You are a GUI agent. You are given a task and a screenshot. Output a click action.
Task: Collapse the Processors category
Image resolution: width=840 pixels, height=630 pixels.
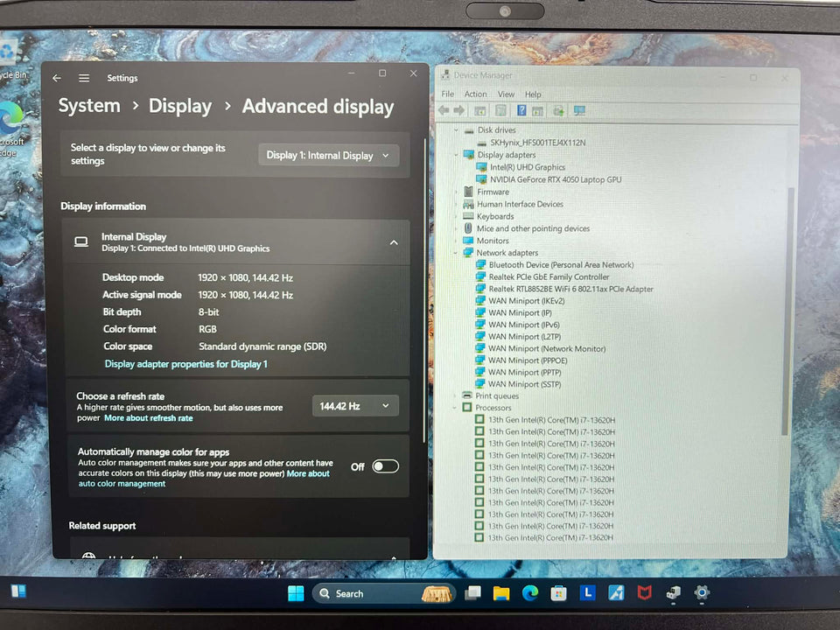click(453, 408)
